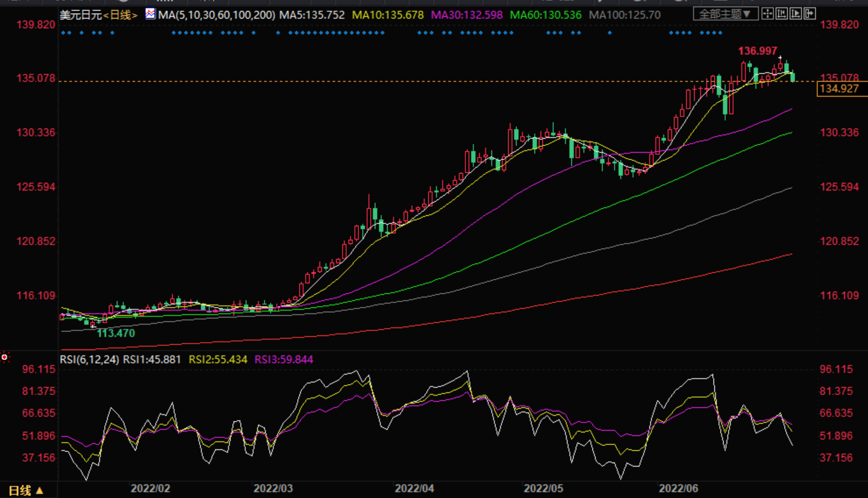Click the RSI(6,12,24) indicator label

point(89,359)
